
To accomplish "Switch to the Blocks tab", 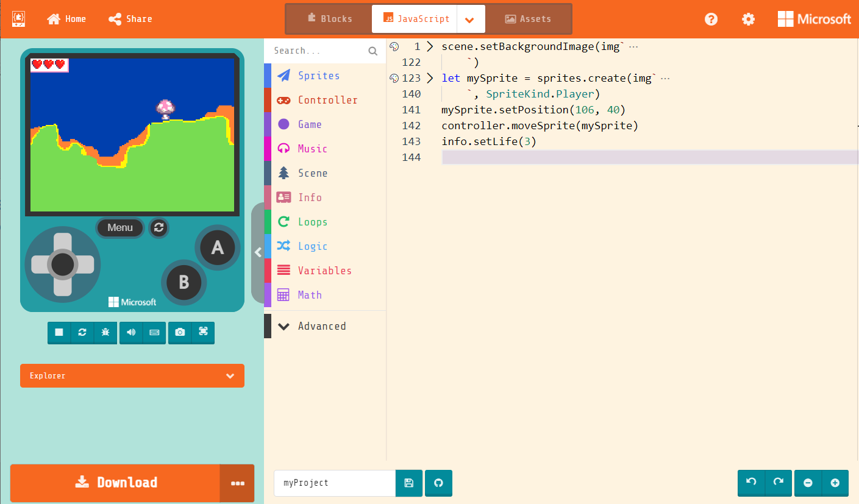I will (329, 19).
